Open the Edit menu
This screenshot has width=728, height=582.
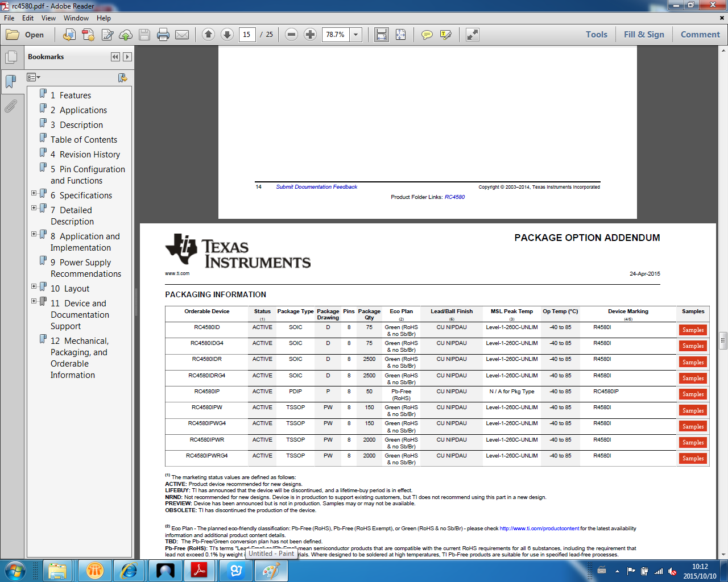point(28,18)
